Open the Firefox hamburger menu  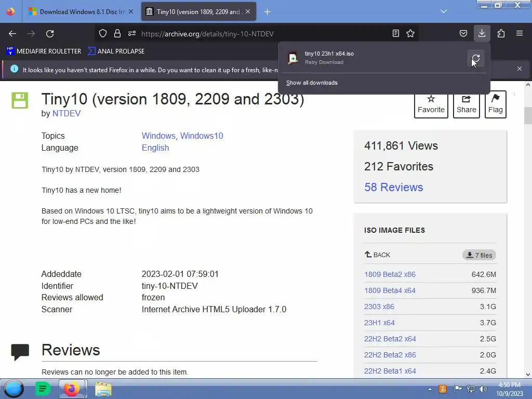520,33
